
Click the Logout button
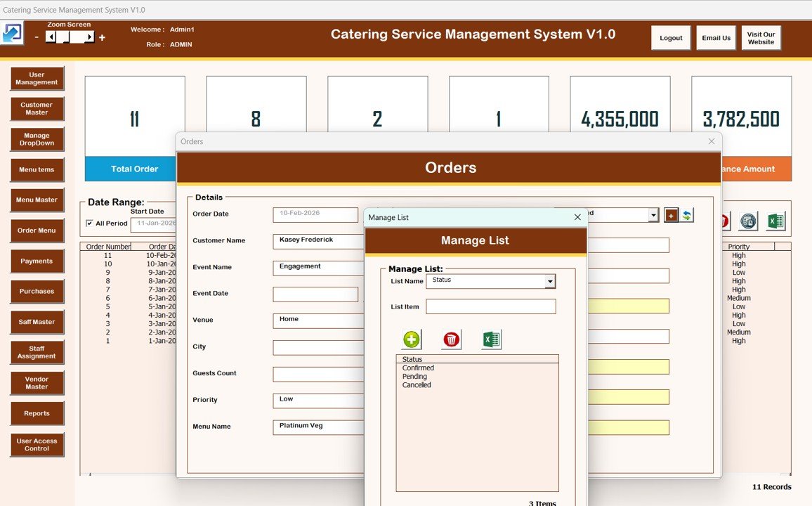click(x=671, y=38)
